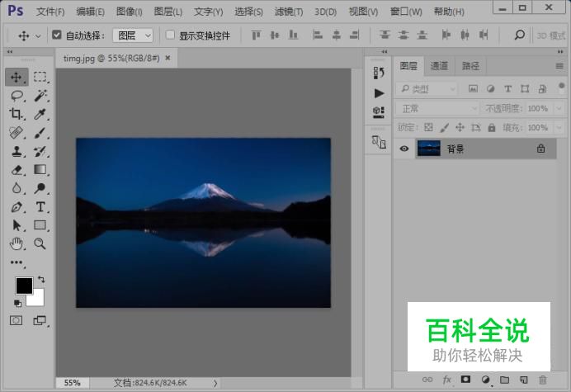Select the Crop tool
The height and width of the screenshot is (392, 571).
(17, 114)
